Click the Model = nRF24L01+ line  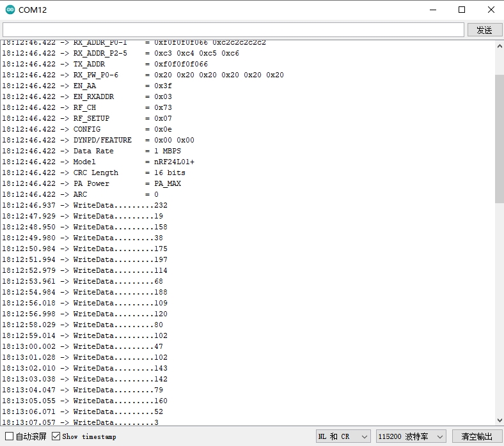[x=98, y=162]
